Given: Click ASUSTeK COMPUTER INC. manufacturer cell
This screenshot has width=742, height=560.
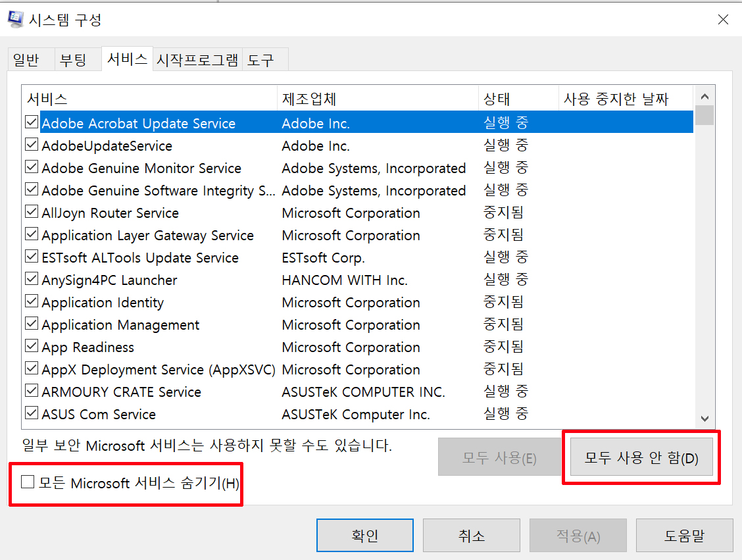Looking at the screenshot, I should point(363,392).
